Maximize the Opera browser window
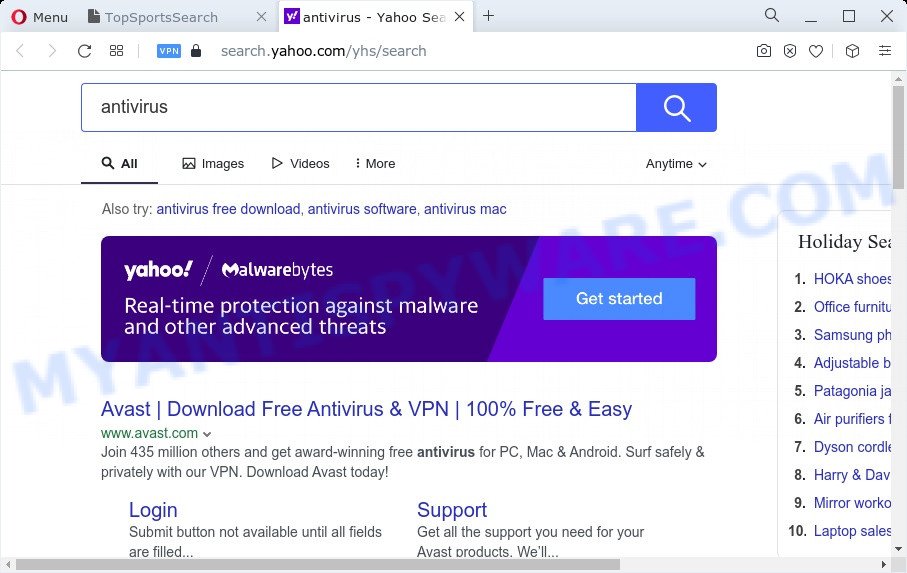The image size is (907, 573). 849,16
